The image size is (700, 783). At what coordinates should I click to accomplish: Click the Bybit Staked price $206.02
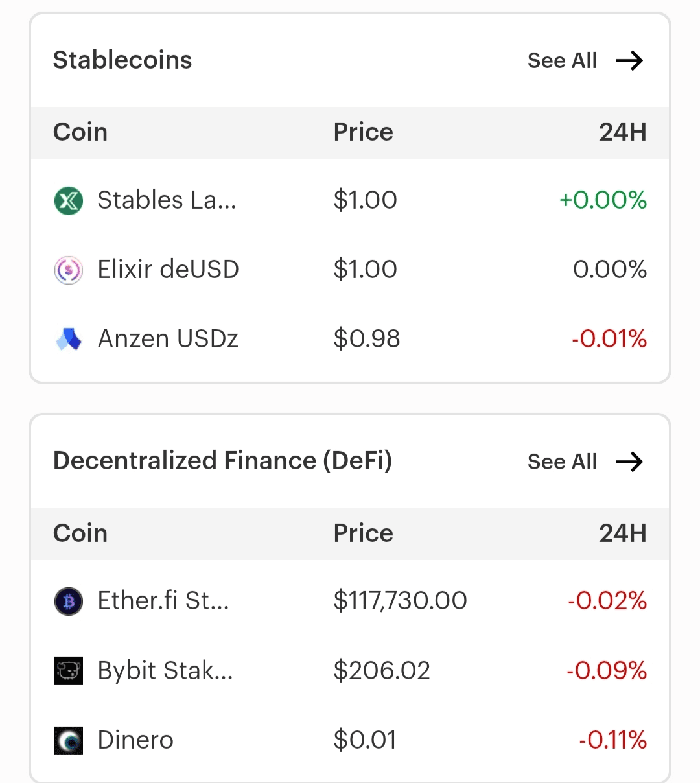pos(382,671)
